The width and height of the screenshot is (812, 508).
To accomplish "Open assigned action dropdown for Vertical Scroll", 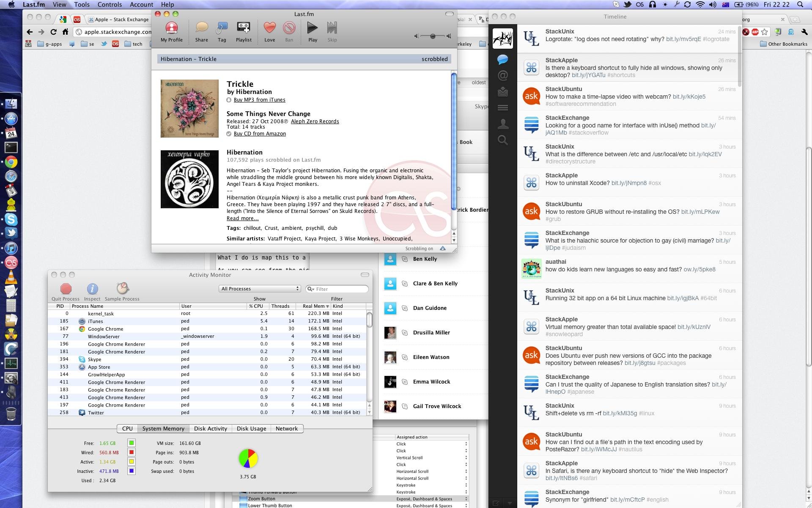I will [x=431, y=458].
